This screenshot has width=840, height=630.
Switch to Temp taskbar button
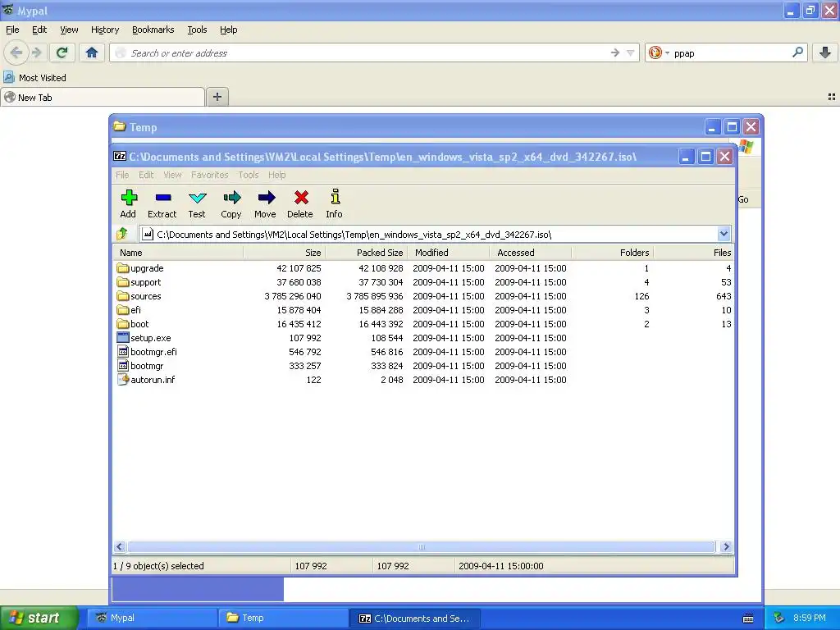[x=283, y=618]
